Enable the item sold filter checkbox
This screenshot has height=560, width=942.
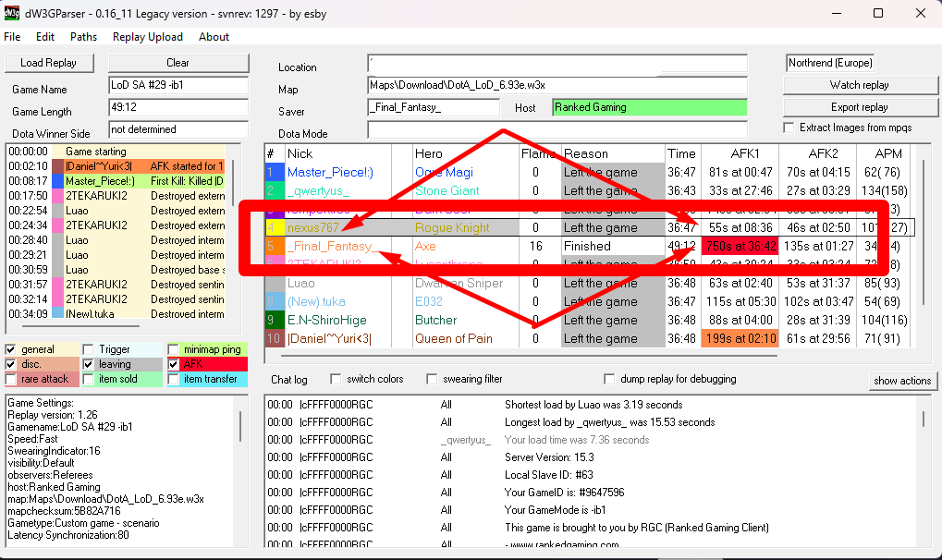(x=89, y=379)
